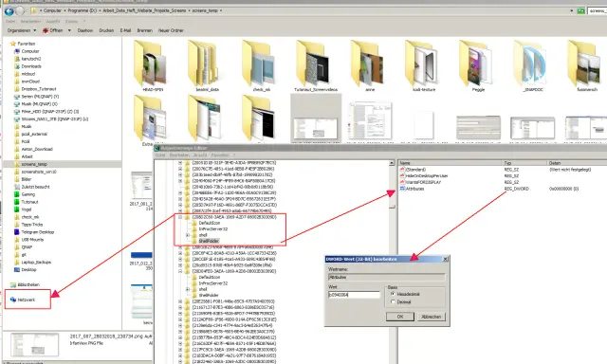Select the Peggle folder icon

pyautogui.click(x=475, y=64)
